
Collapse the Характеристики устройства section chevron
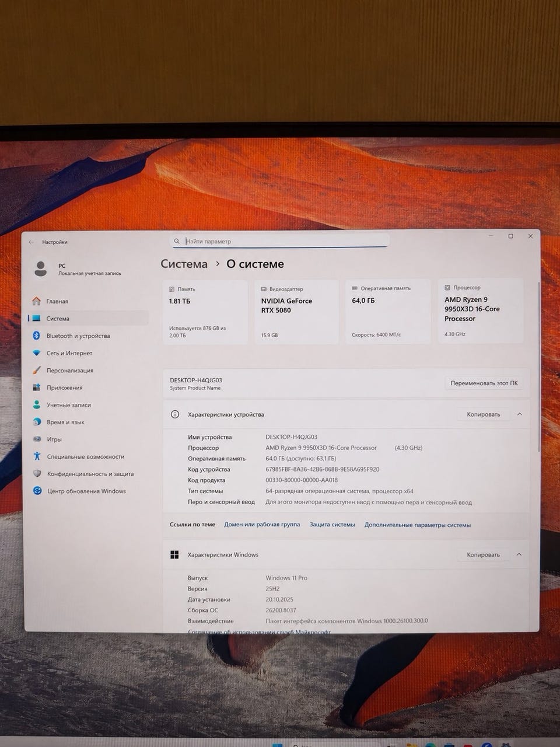tap(519, 414)
